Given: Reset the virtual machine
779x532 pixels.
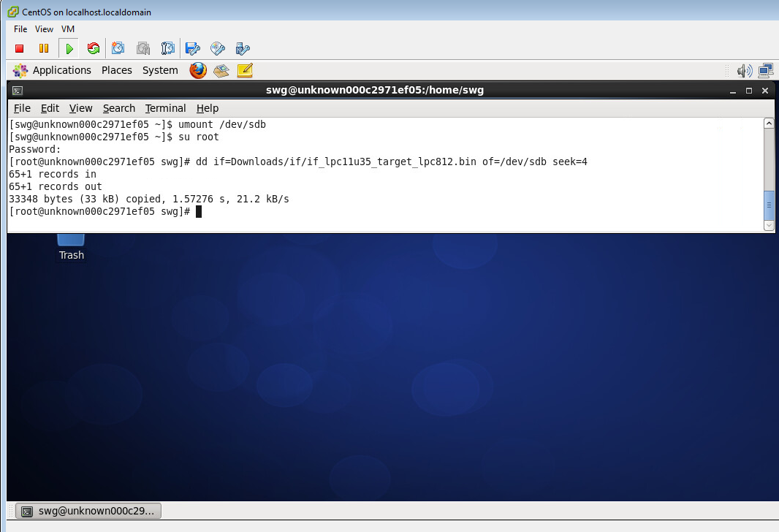Looking at the screenshot, I should [x=94, y=49].
